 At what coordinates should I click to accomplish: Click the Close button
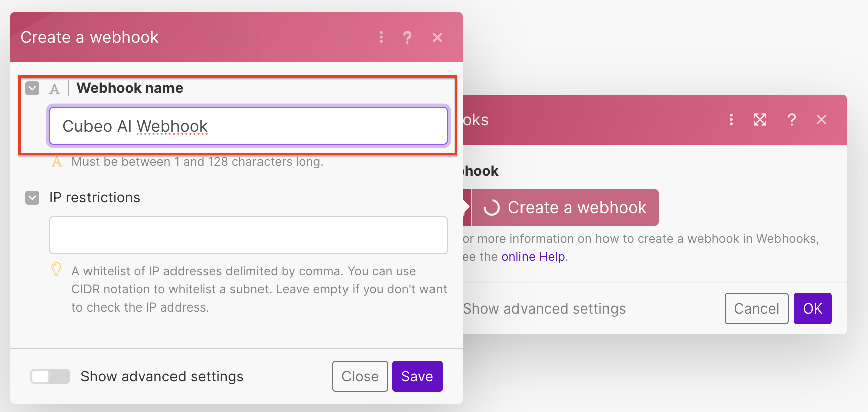[x=360, y=376]
